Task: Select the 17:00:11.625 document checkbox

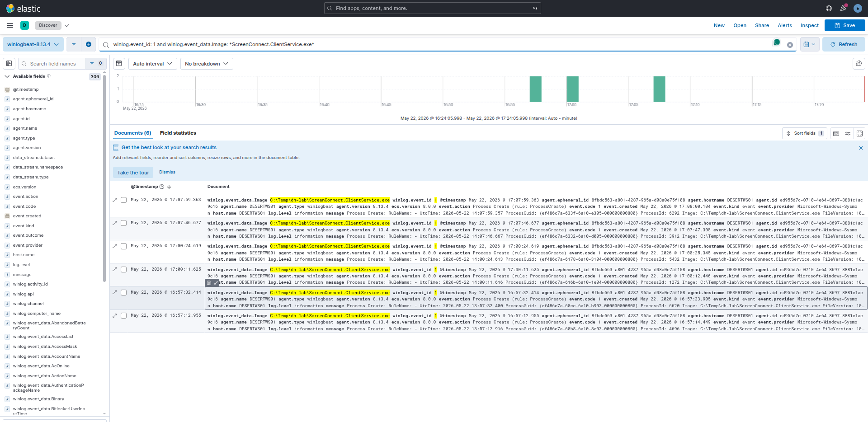Action: pos(123,269)
